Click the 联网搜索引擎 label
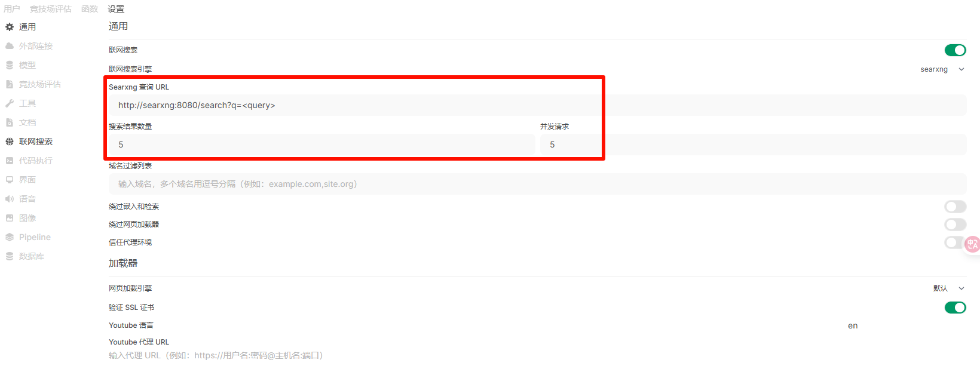The image size is (980, 378). 130,69
